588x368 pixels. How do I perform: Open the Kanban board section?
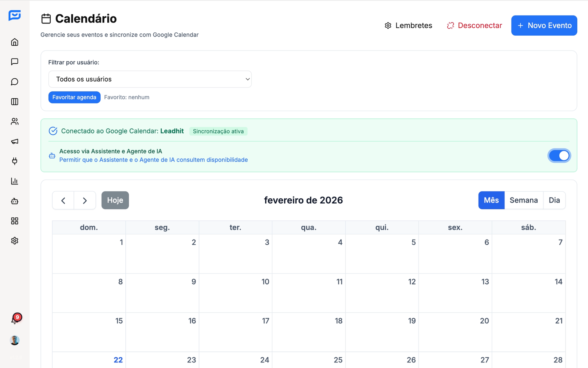[x=14, y=102]
